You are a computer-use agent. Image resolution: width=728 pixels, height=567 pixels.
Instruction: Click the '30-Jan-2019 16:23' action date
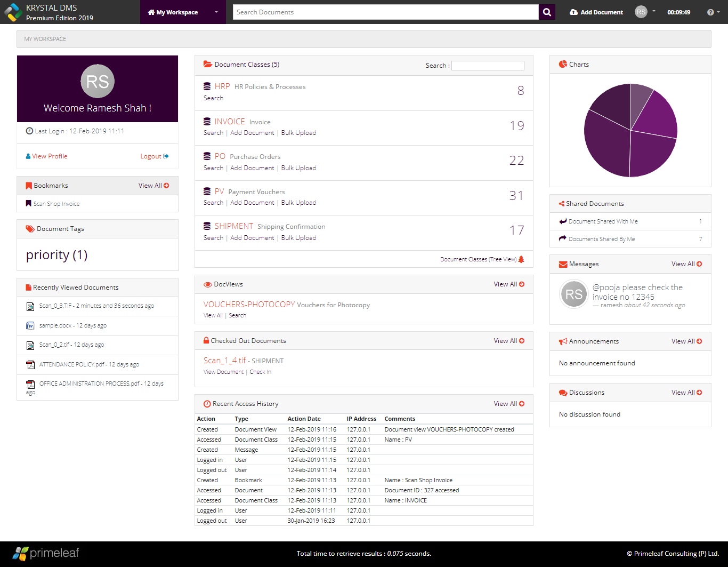point(311,521)
